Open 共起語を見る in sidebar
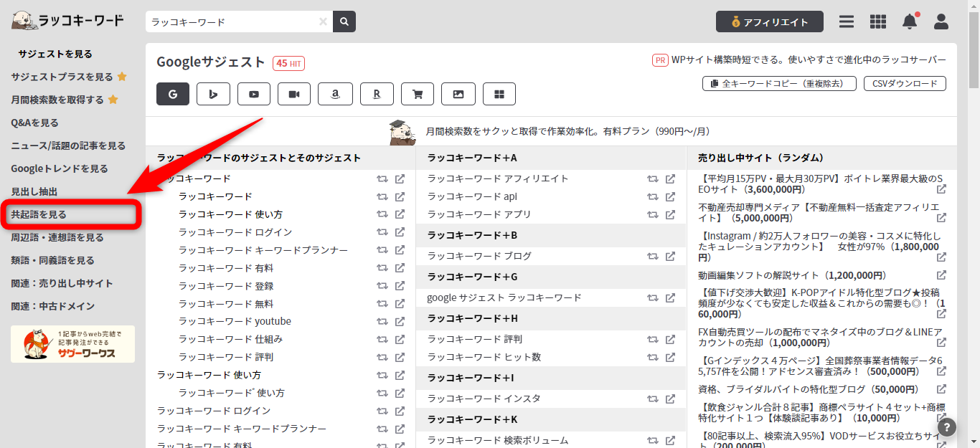 (39, 214)
